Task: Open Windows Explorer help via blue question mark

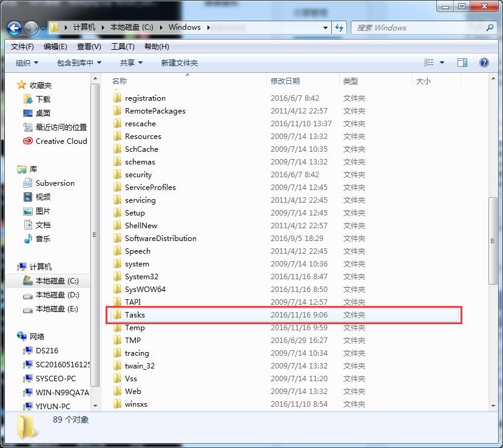Action: tap(483, 62)
